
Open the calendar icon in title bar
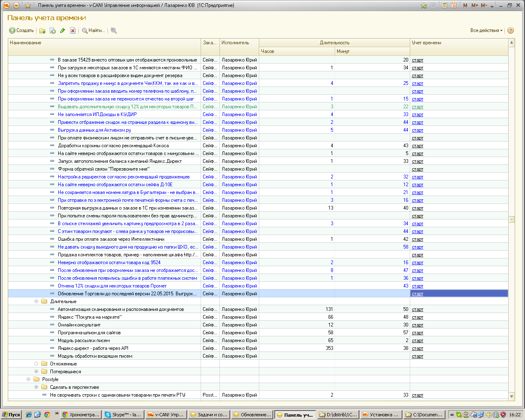point(454,5)
